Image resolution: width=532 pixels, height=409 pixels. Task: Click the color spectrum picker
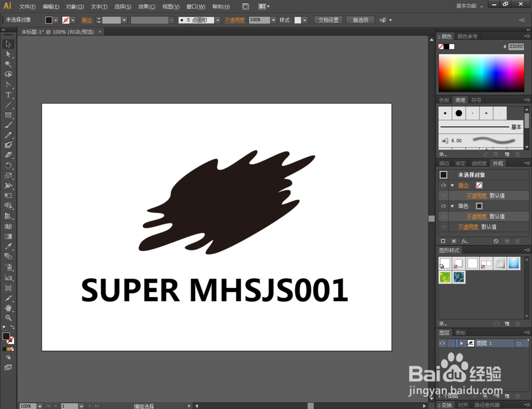[481, 73]
